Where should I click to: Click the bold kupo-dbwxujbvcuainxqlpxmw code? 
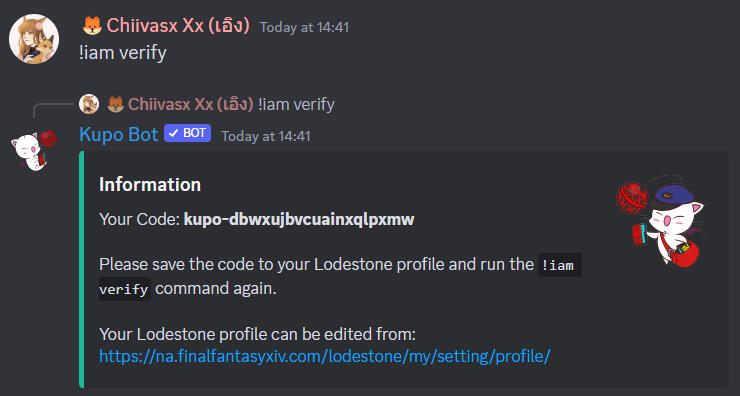(x=299, y=219)
